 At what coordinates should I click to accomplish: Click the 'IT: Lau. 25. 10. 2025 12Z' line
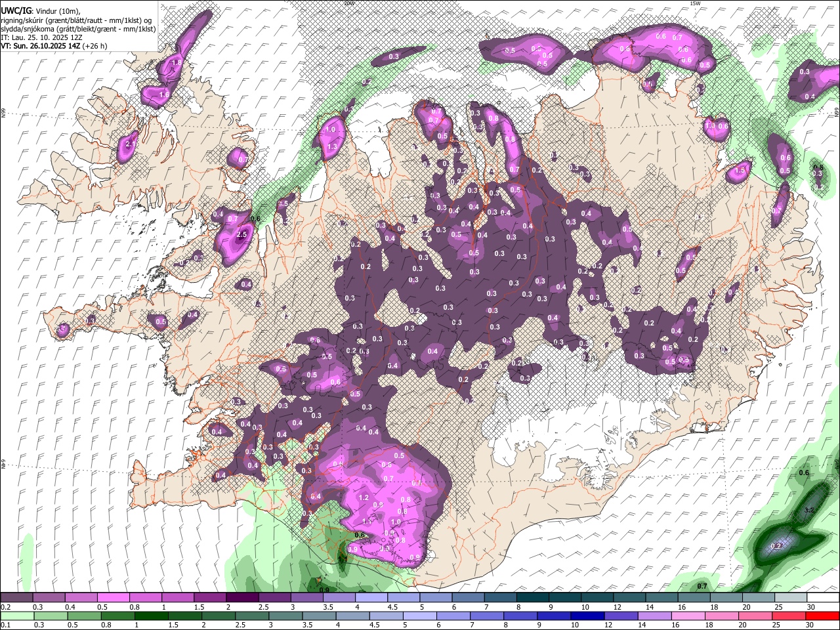(41, 38)
